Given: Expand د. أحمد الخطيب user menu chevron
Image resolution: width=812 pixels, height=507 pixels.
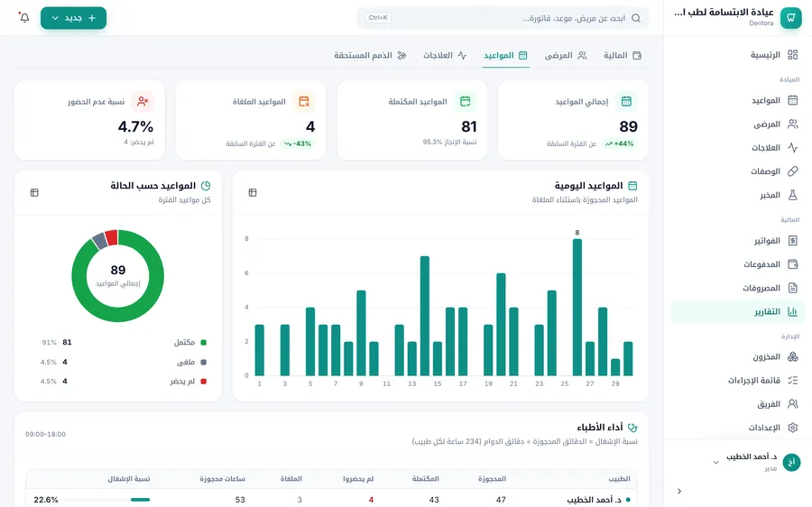Looking at the screenshot, I should [715, 462].
